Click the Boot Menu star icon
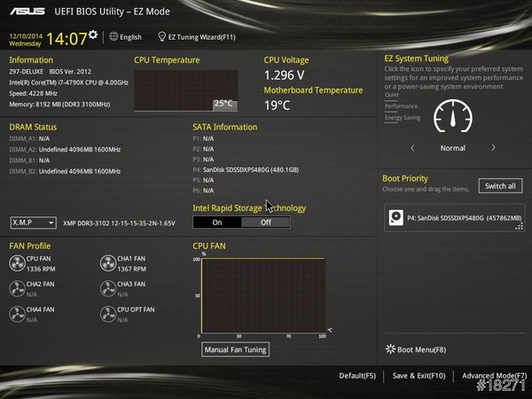 point(390,349)
